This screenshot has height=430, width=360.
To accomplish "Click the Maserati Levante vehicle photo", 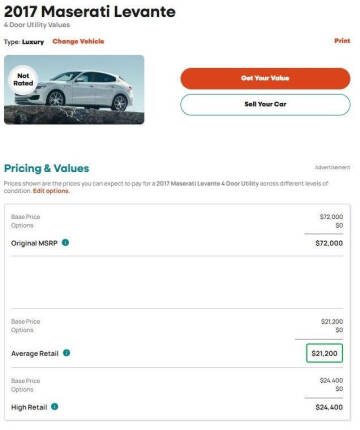I will tap(74, 90).
